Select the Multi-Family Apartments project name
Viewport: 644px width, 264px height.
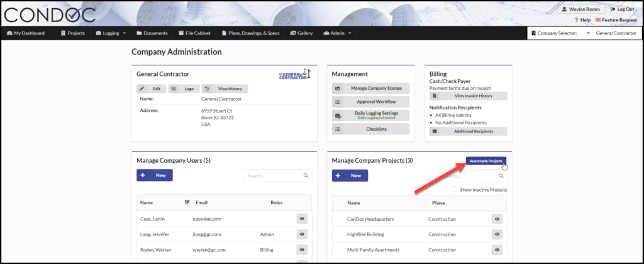[374, 250]
